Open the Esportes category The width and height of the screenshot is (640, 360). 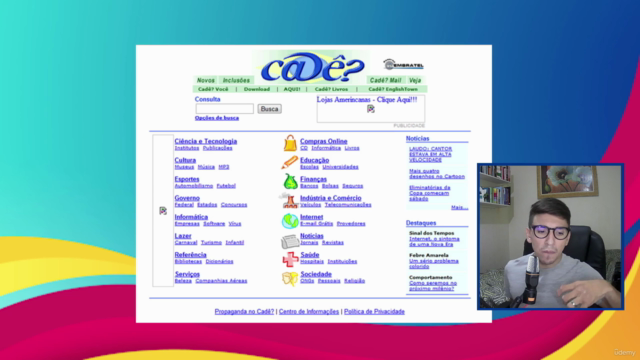(x=187, y=179)
